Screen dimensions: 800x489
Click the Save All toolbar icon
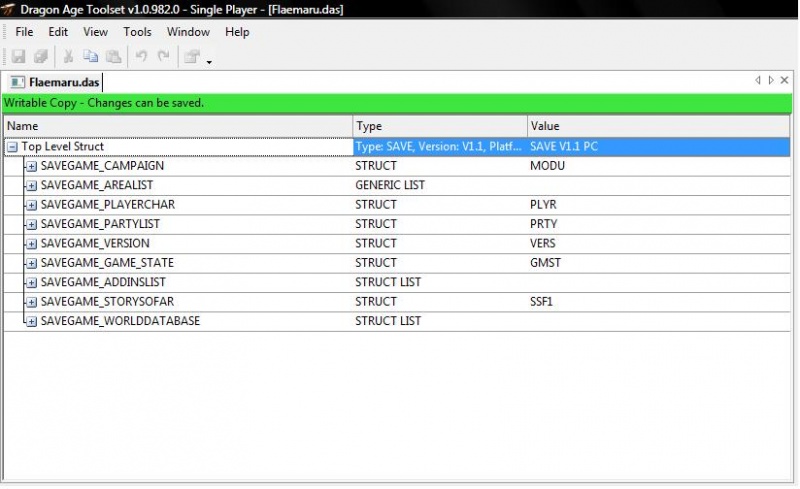pos(41,58)
